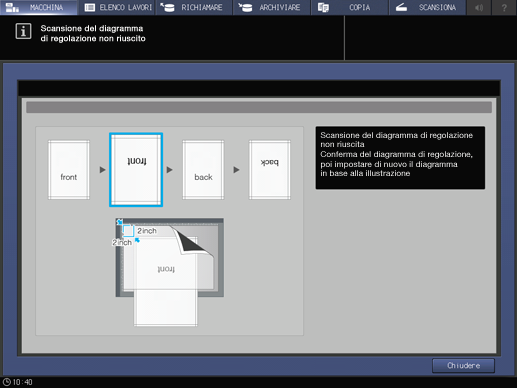Open help with the question mark icon
The width and height of the screenshot is (517, 388).
click(504, 7)
